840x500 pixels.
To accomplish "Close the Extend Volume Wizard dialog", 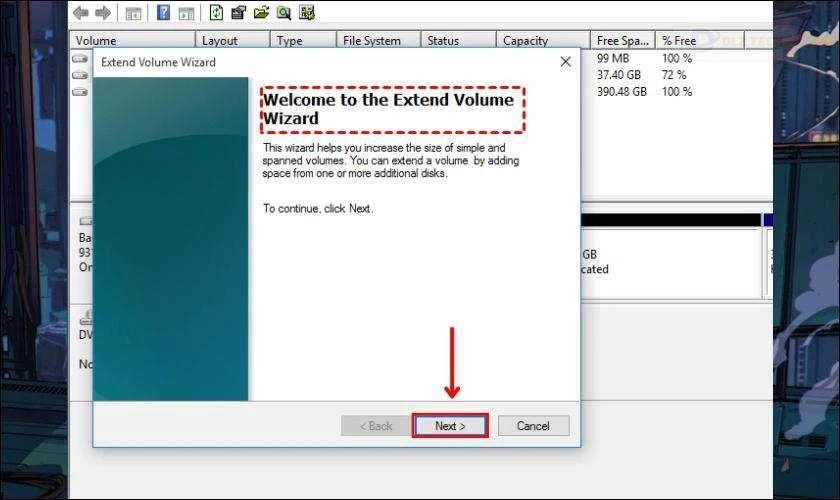I will 565,62.
